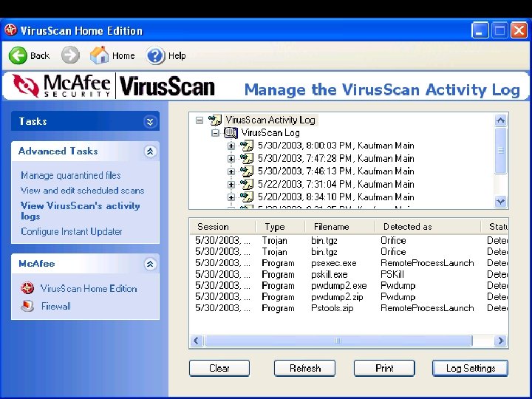
Task: Click the results horizontal scrollbar thumb
Action: coord(338,341)
